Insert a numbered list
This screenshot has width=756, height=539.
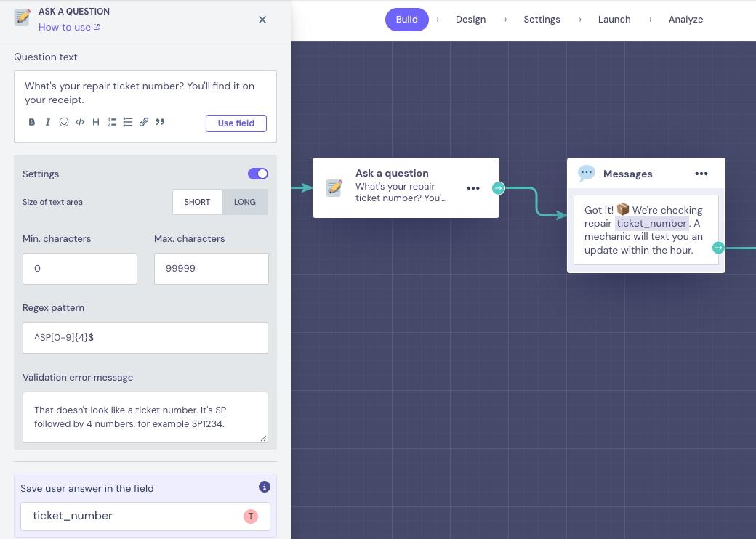coord(112,122)
